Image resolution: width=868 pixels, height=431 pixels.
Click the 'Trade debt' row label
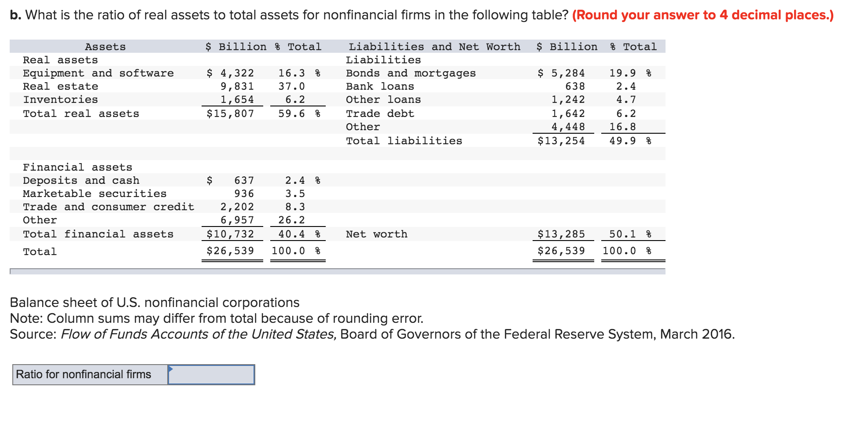click(x=380, y=113)
